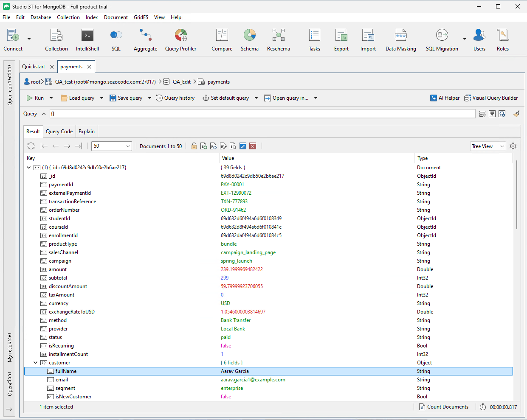The height and width of the screenshot is (420, 527).
Task: Collapse document (1) root node
Action: coord(29,168)
